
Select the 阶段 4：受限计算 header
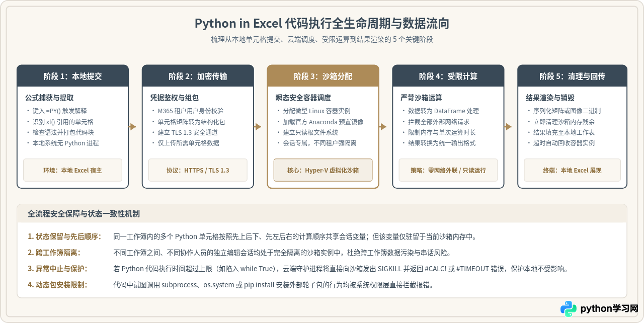click(x=448, y=76)
